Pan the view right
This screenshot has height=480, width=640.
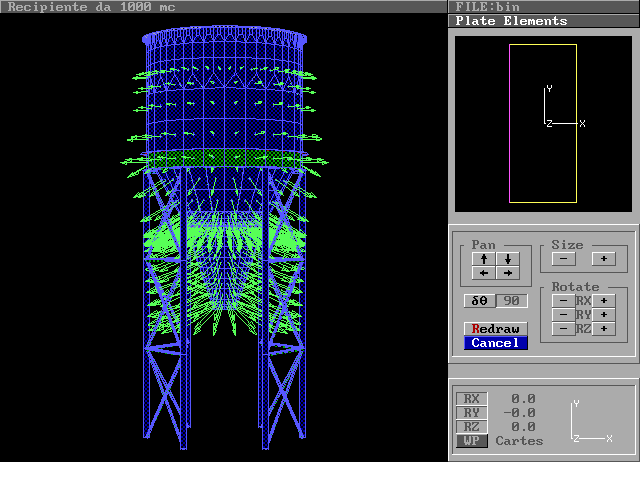pyautogui.click(x=508, y=273)
